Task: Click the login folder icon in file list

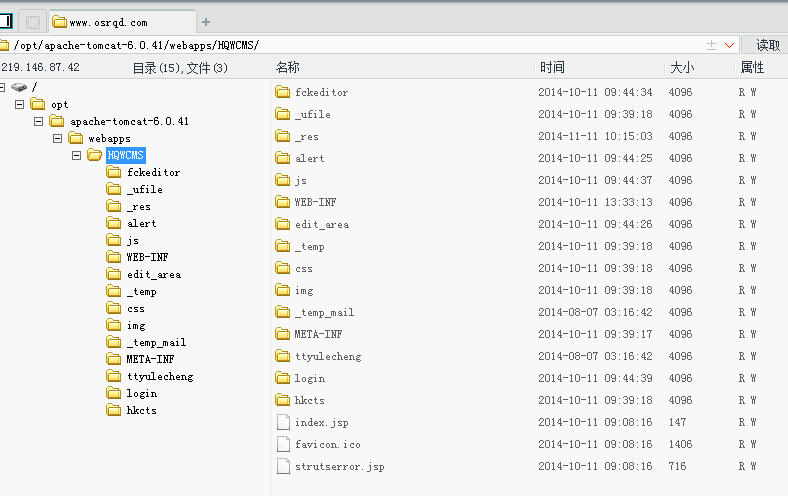Action: 282,378
